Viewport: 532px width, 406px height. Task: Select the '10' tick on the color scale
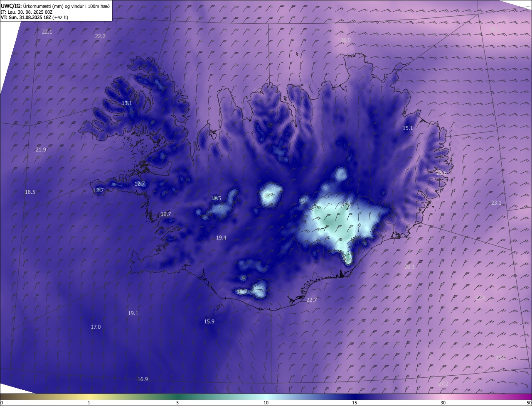(266, 403)
